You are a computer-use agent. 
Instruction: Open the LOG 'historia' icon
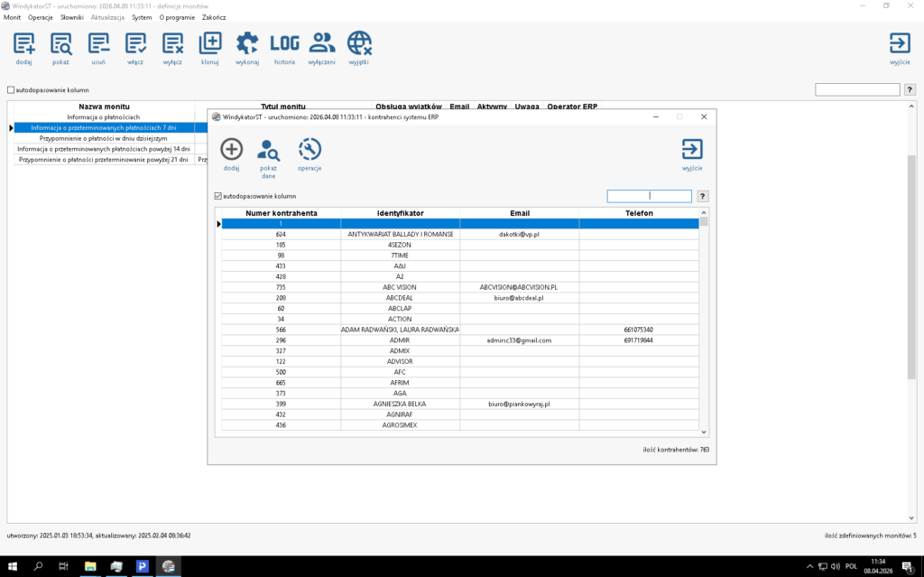coord(284,48)
